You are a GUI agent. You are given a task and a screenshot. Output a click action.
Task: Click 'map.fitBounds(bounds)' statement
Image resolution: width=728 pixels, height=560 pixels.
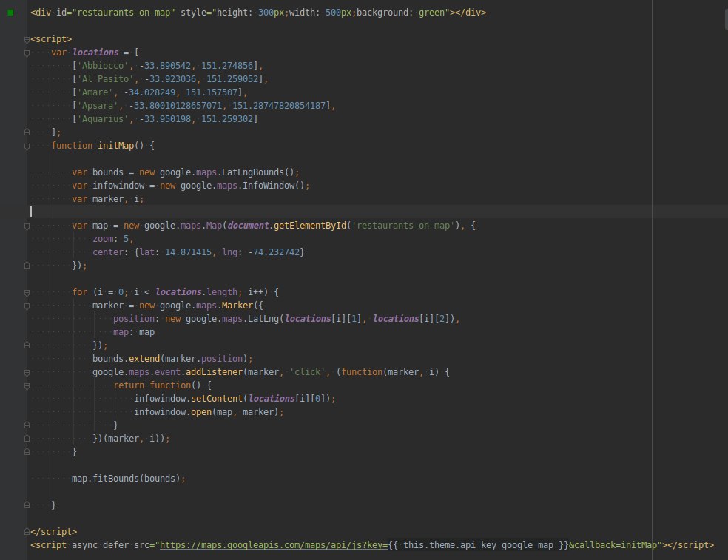128,479
